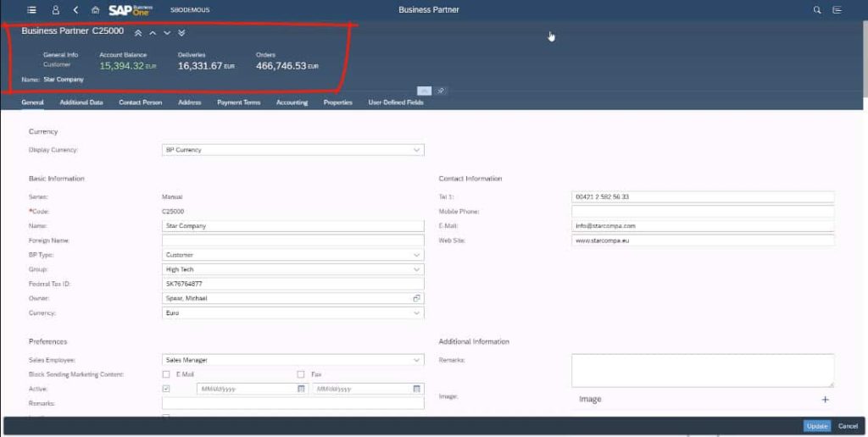Screen dimensions: 868x437
Task: Click the Active to-date input
Action: tap(368, 389)
